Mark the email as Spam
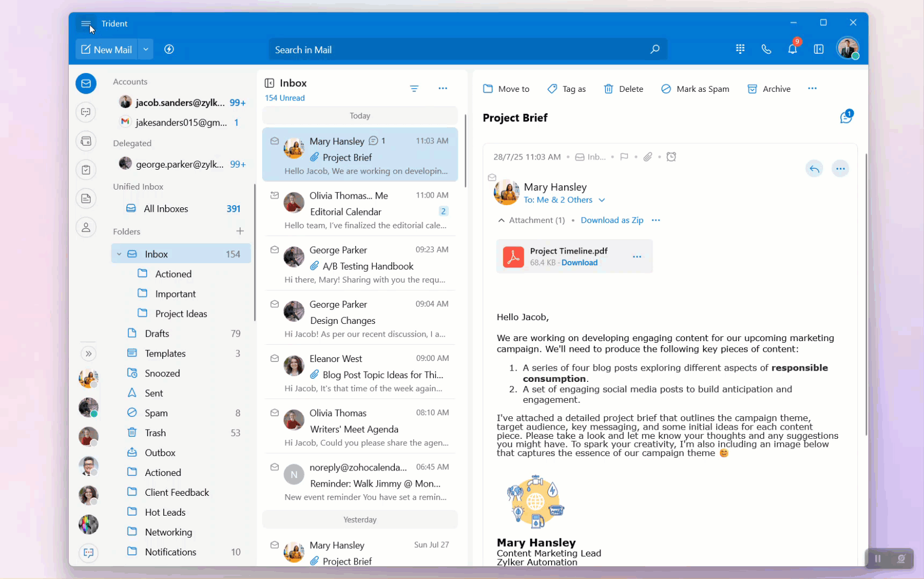 (695, 89)
